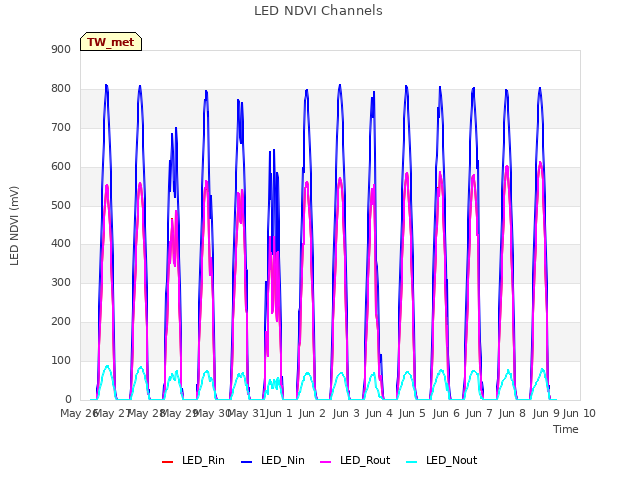The height and width of the screenshot is (480, 640).
Task: Click the cyan LED_Nout peak above May 27
Action: click(x=107, y=366)
